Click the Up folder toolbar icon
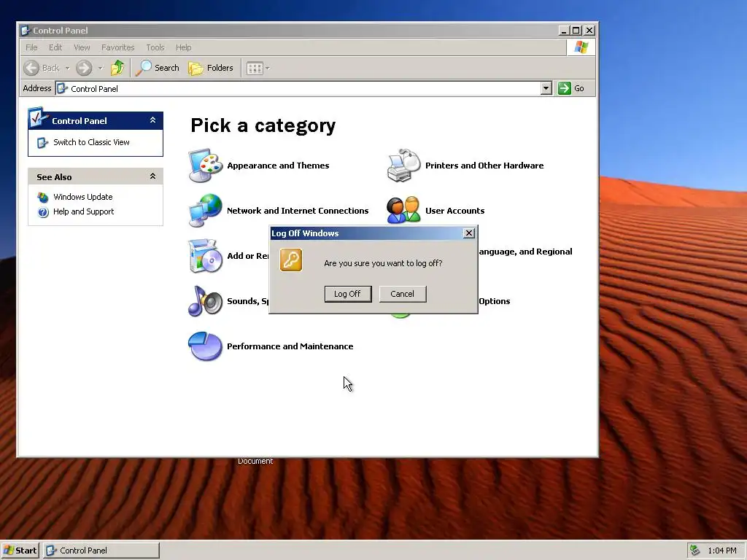Screen dimensions: 747x560 [x=117, y=68]
